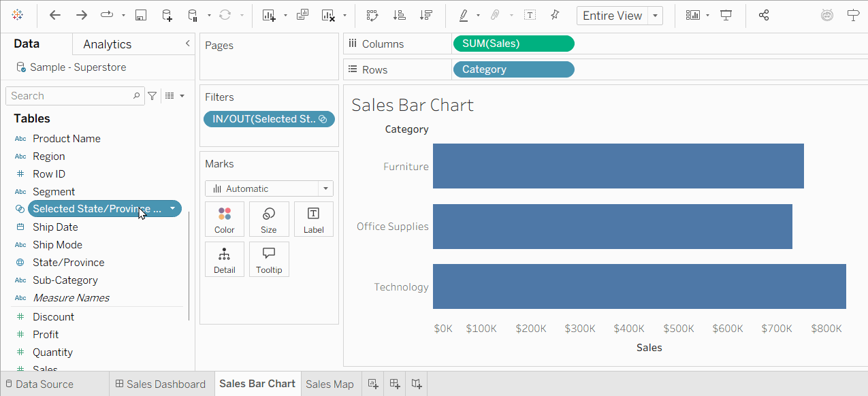Open the Show Me panel icon
Viewport: 868px width, 396px height.
click(853, 15)
